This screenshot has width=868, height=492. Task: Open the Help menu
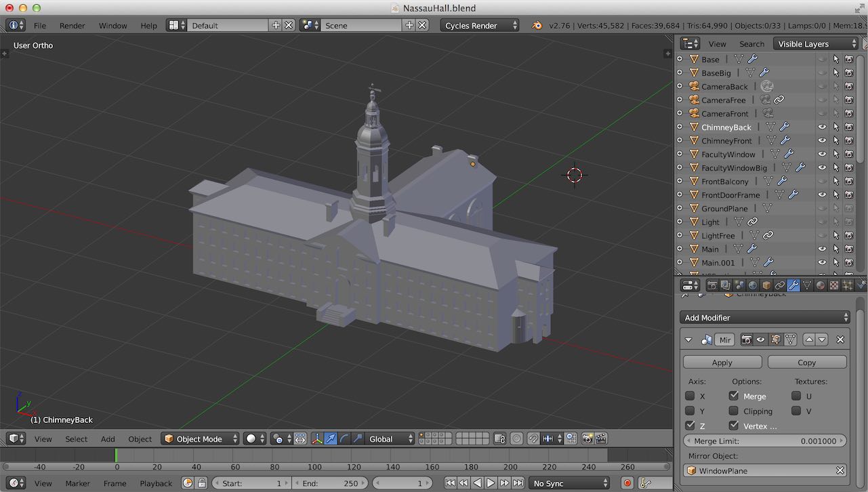[x=148, y=25]
